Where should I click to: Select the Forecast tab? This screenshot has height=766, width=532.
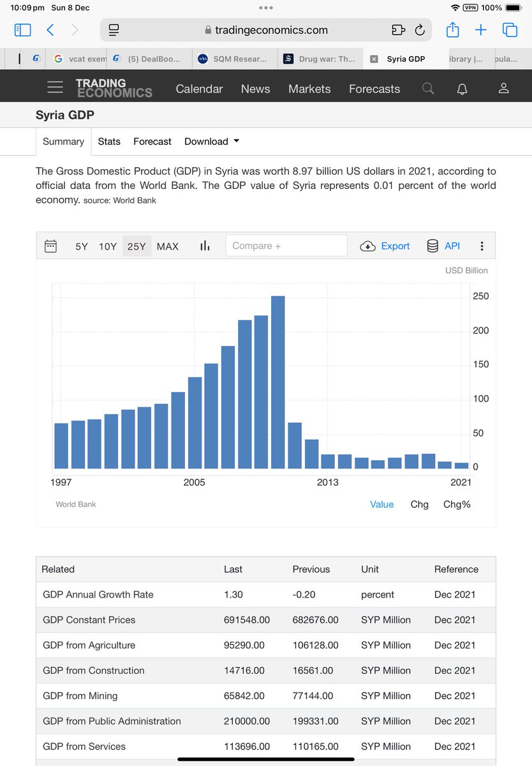[x=152, y=142]
